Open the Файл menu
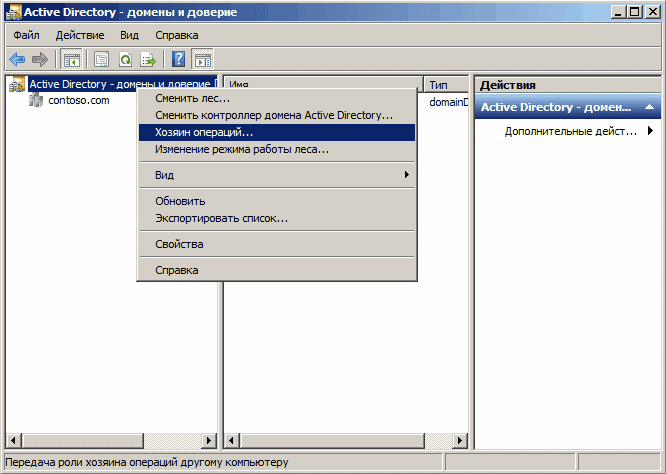 (x=26, y=35)
